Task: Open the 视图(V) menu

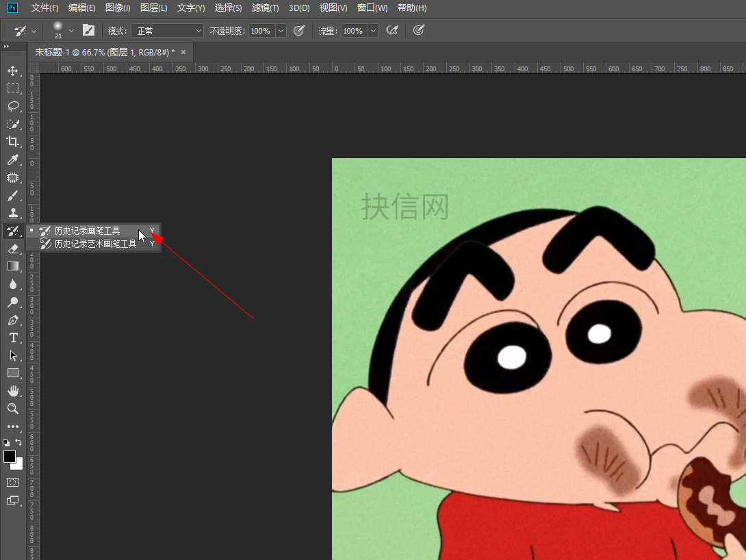Action: [333, 8]
